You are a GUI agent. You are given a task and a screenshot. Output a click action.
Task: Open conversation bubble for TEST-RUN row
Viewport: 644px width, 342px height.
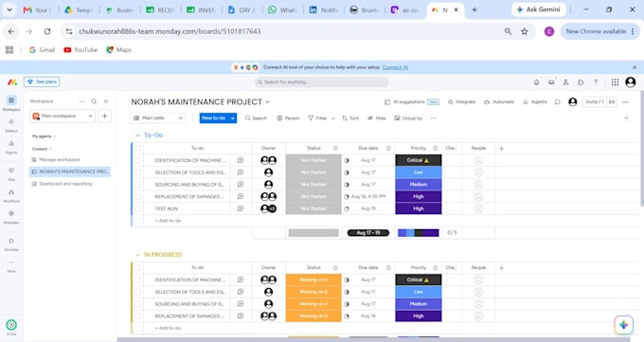tap(241, 208)
